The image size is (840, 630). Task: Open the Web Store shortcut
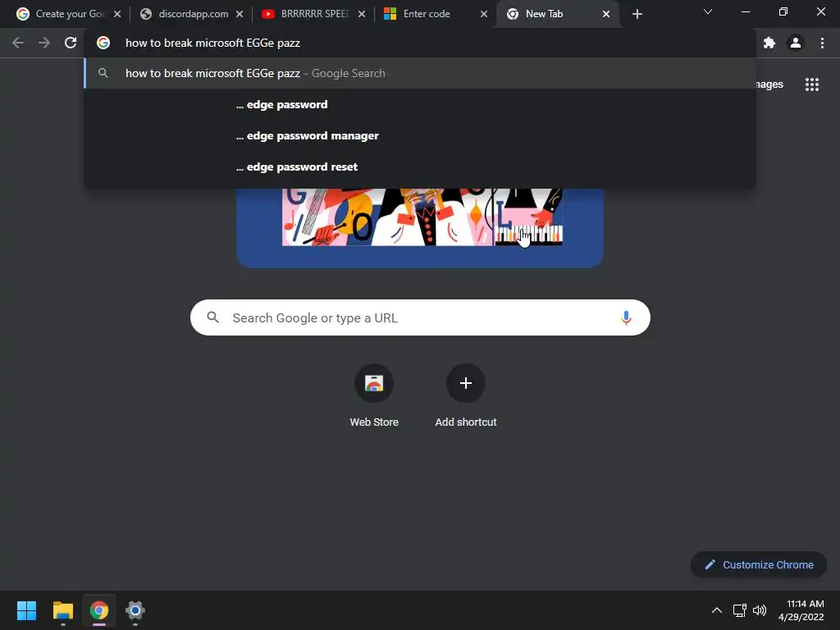[374, 395]
